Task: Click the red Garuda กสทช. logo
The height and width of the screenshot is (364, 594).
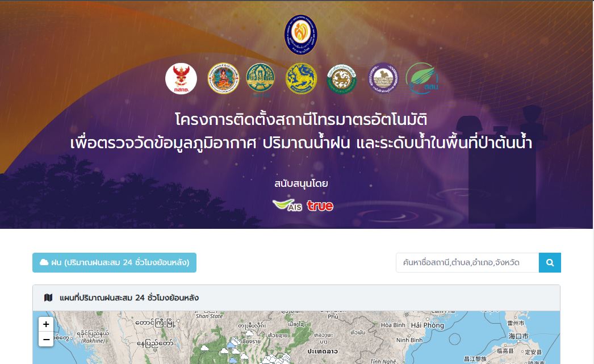Action: 181,78
